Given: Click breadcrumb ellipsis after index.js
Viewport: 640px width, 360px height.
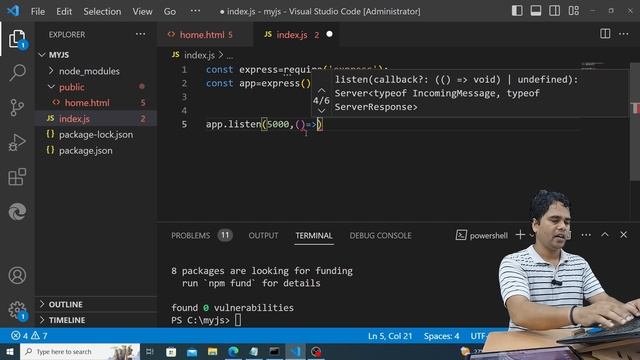Looking at the screenshot, I should (x=230, y=55).
